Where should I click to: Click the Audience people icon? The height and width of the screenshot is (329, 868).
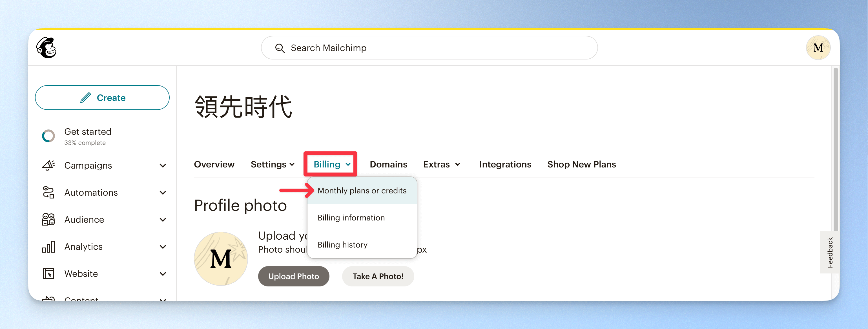(48, 219)
